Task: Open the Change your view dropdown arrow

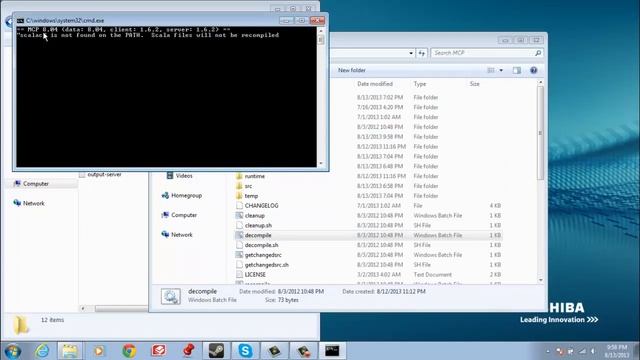Action: pos(501,70)
